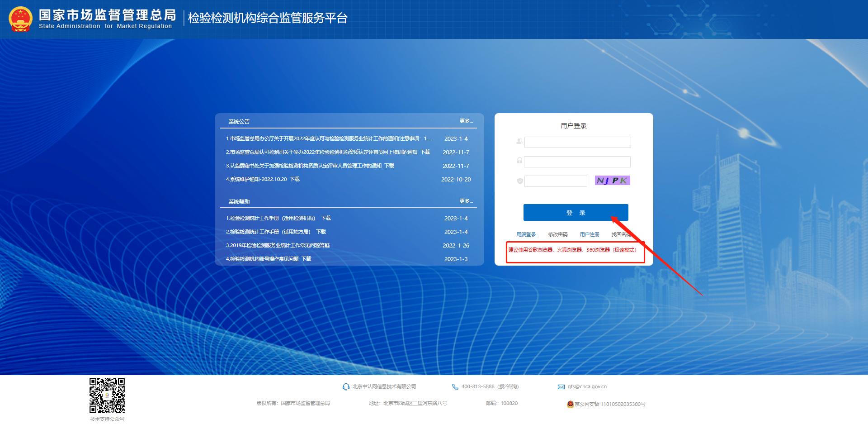Expand 更多... in the 系统公告 section
The height and width of the screenshot is (424, 868).
pyautogui.click(x=466, y=120)
